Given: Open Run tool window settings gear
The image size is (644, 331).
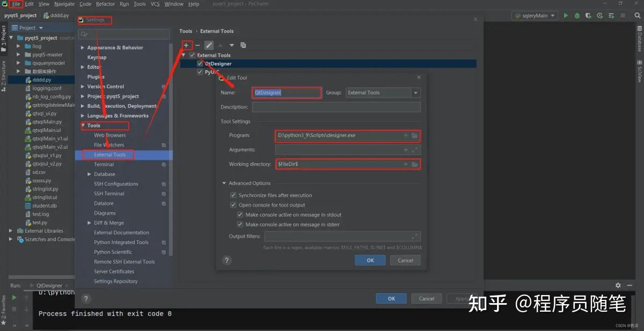Looking at the screenshot, I should click(x=618, y=285).
